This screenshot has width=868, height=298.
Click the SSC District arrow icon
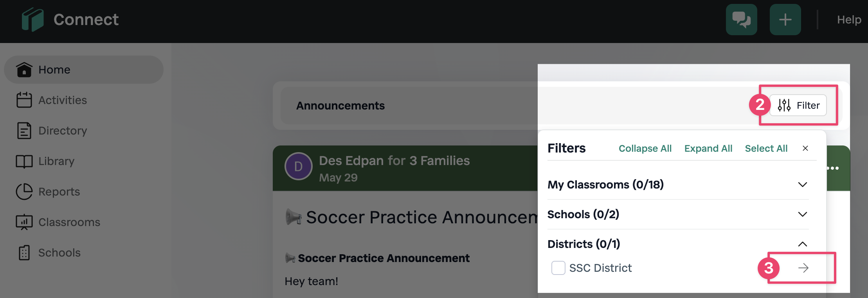(803, 268)
